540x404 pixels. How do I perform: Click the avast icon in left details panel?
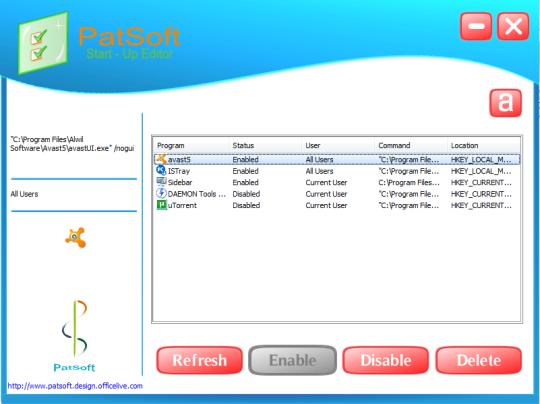pos(75,237)
